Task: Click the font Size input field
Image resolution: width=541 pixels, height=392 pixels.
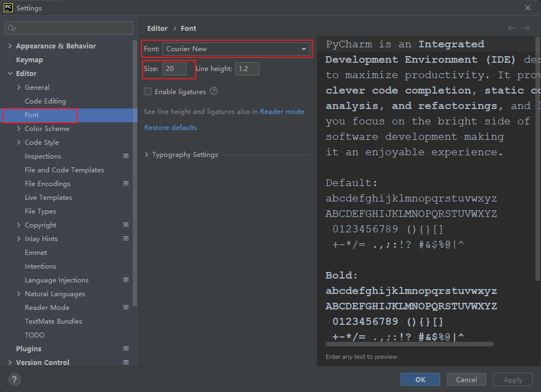Action: [x=174, y=69]
